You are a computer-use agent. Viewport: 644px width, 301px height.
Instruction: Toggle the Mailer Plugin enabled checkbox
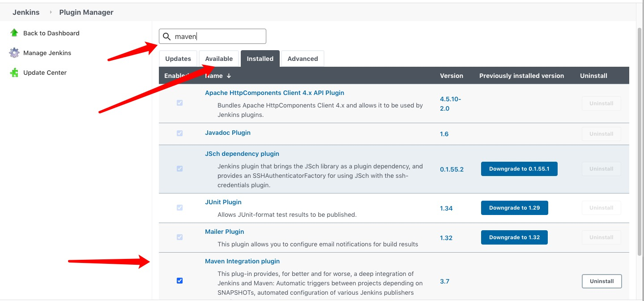(x=179, y=237)
